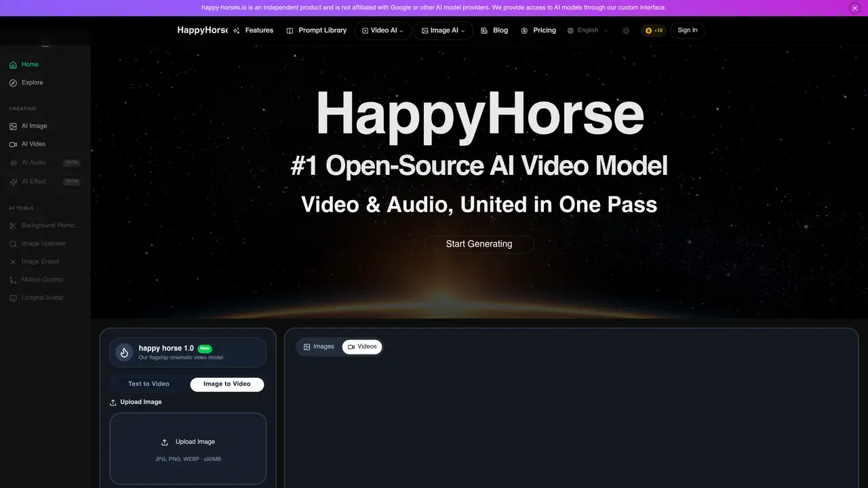Click the Start Generating button
Viewport: 868px width, 488px height.
pyautogui.click(x=479, y=244)
